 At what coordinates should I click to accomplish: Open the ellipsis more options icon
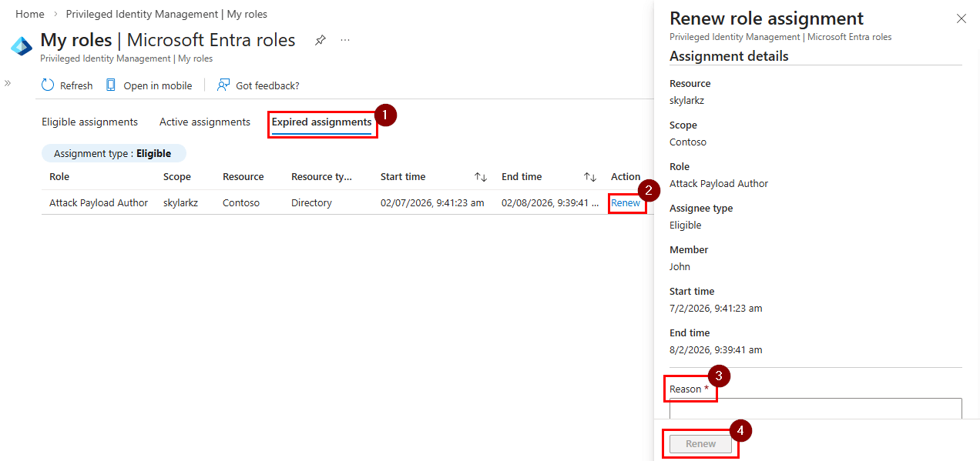344,40
